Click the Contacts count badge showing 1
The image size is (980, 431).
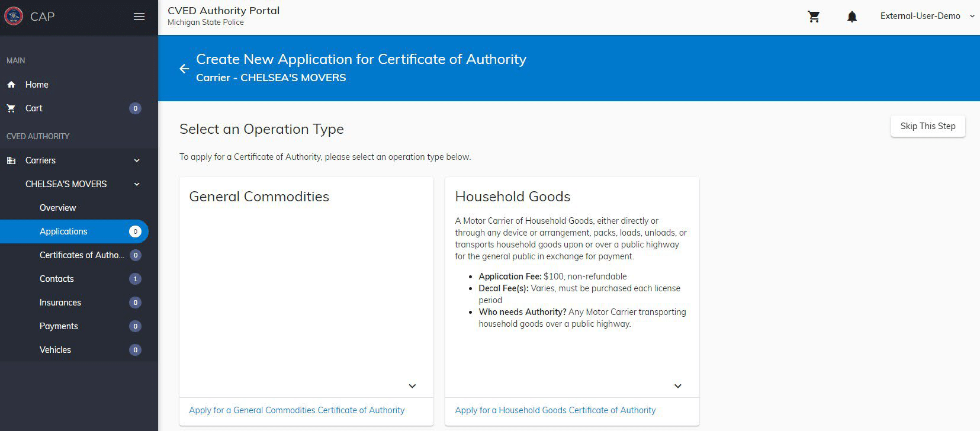pyautogui.click(x=135, y=279)
